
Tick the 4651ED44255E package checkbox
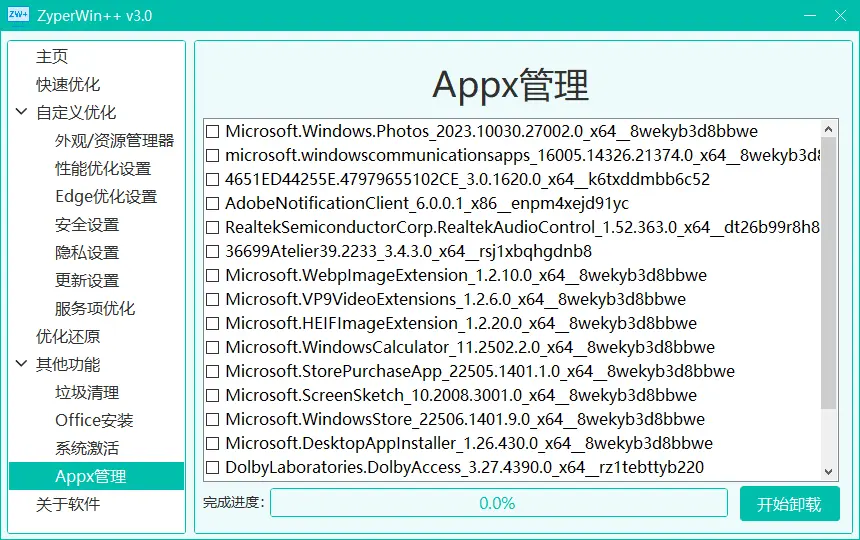click(212, 179)
